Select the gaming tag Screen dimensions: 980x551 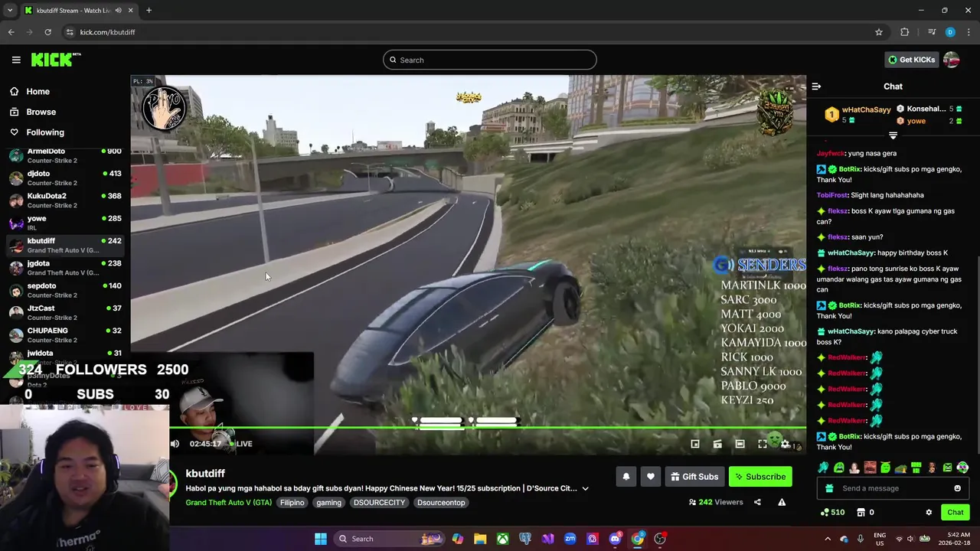pos(328,503)
